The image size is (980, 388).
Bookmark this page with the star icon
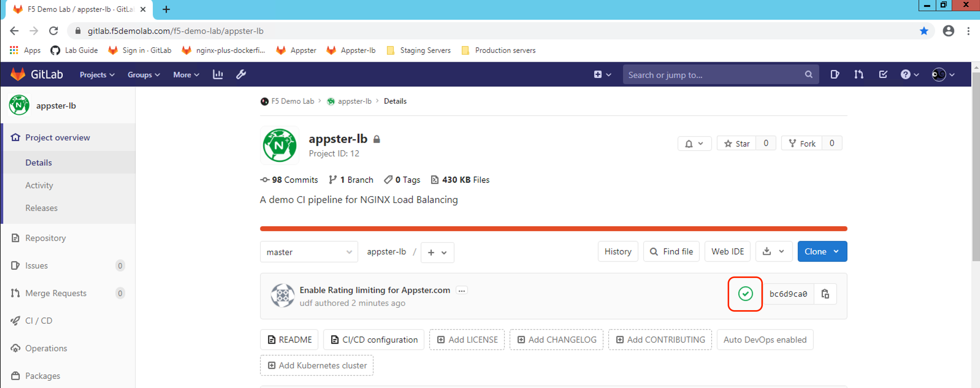pyautogui.click(x=924, y=31)
